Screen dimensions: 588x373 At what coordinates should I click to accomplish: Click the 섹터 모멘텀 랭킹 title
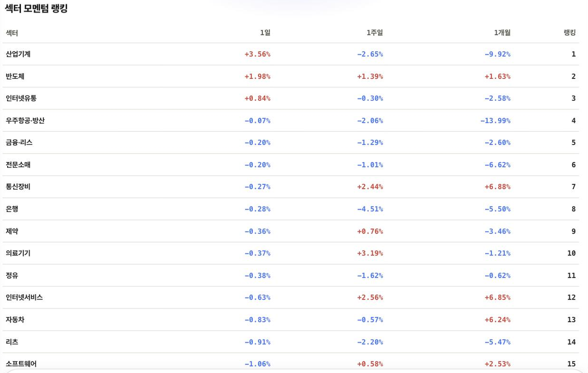[36, 8]
